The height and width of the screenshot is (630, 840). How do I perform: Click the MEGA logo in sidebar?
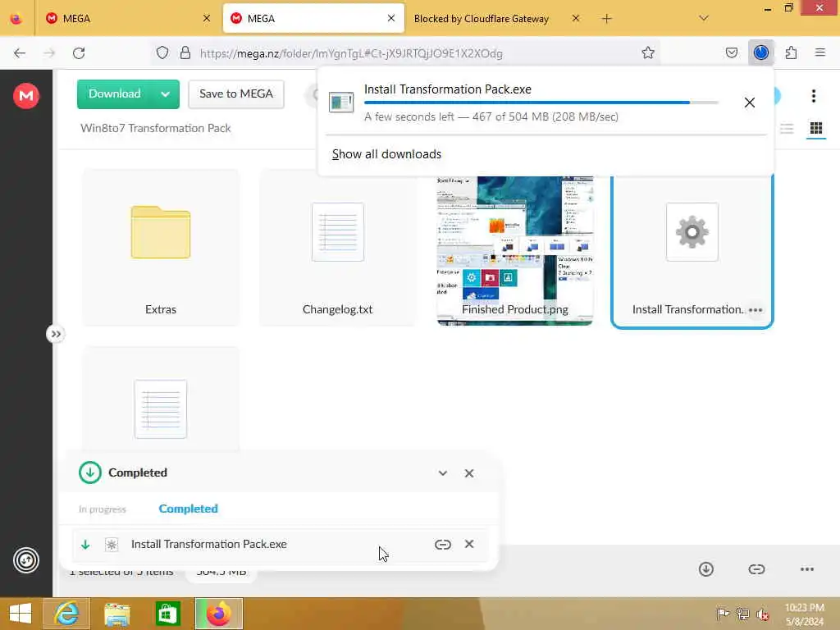tap(25, 96)
